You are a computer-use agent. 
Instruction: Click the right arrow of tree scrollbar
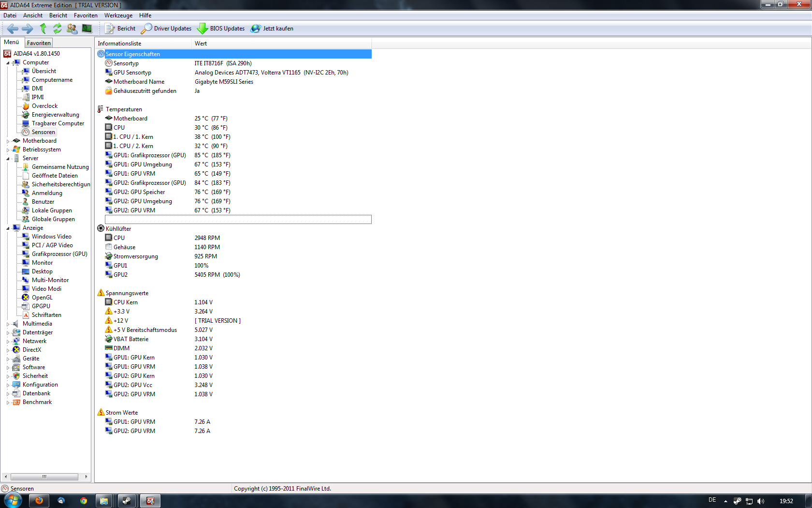tap(86, 477)
